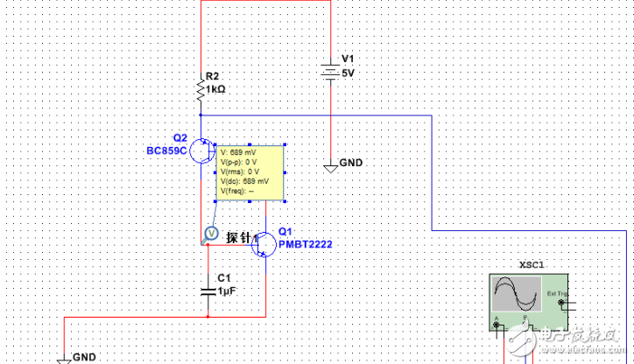This screenshot has width=634, height=364.
Task: Click the "1kΩ" resistor value
Action: [x=215, y=89]
